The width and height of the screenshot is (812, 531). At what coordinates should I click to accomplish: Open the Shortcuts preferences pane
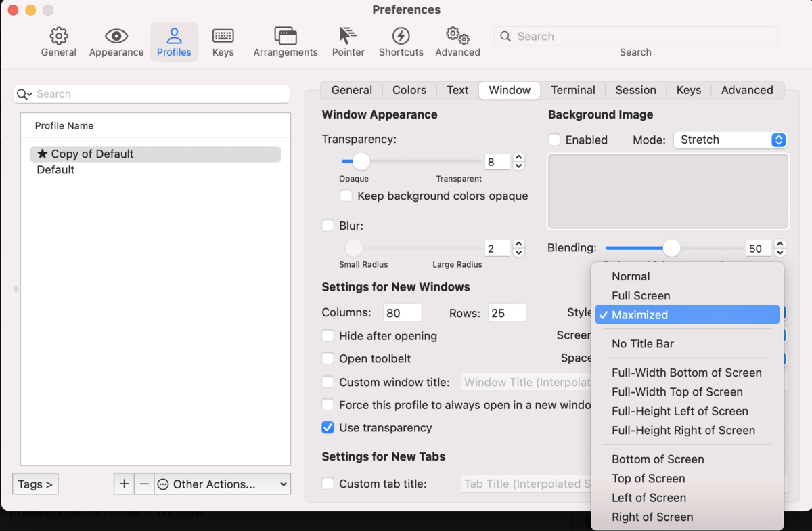(401, 42)
